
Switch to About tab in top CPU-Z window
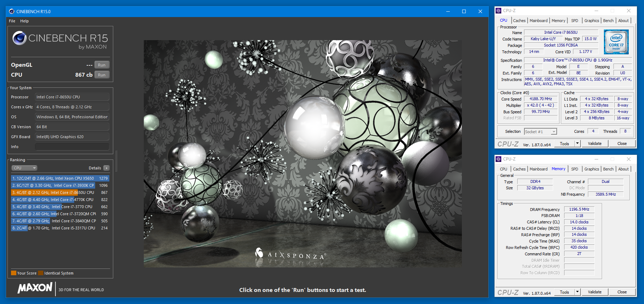[x=623, y=21]
